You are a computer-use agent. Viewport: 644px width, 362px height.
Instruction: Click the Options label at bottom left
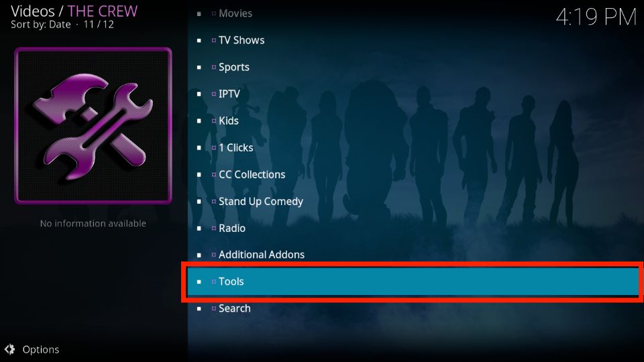pyautogui.click(x=41, y=350)
